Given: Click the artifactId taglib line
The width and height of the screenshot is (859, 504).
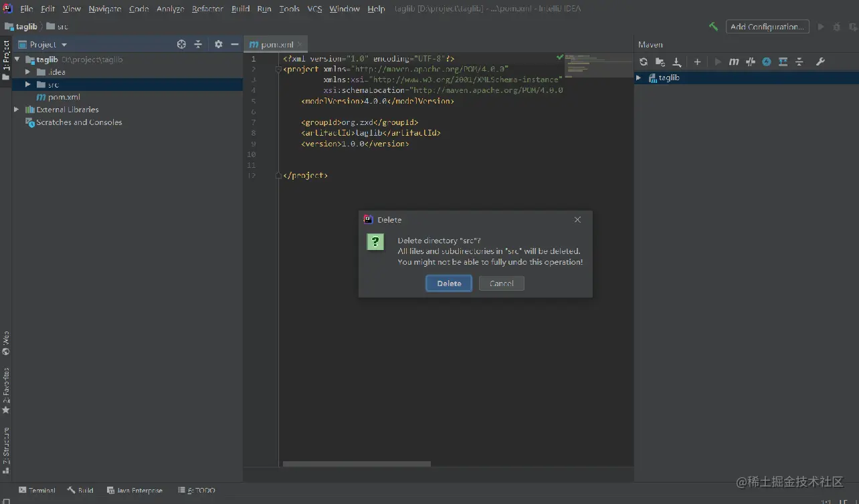Looking at the screenshot, I should pos(371,133).
